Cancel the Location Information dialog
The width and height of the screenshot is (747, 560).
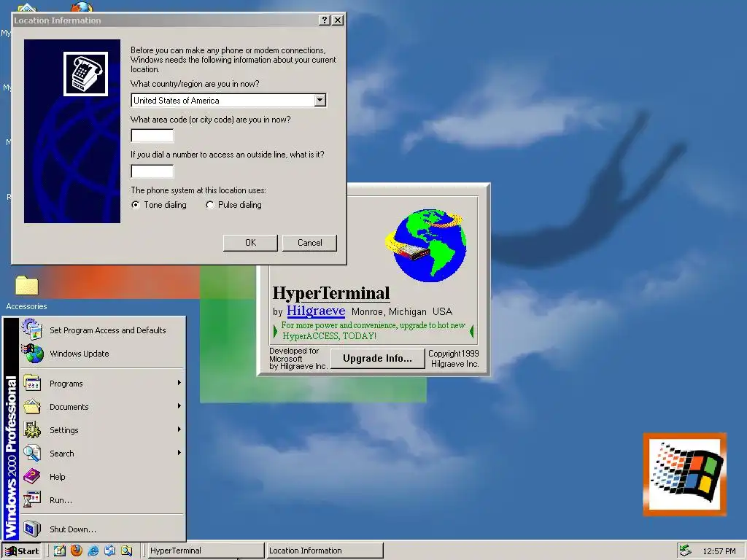309,243
